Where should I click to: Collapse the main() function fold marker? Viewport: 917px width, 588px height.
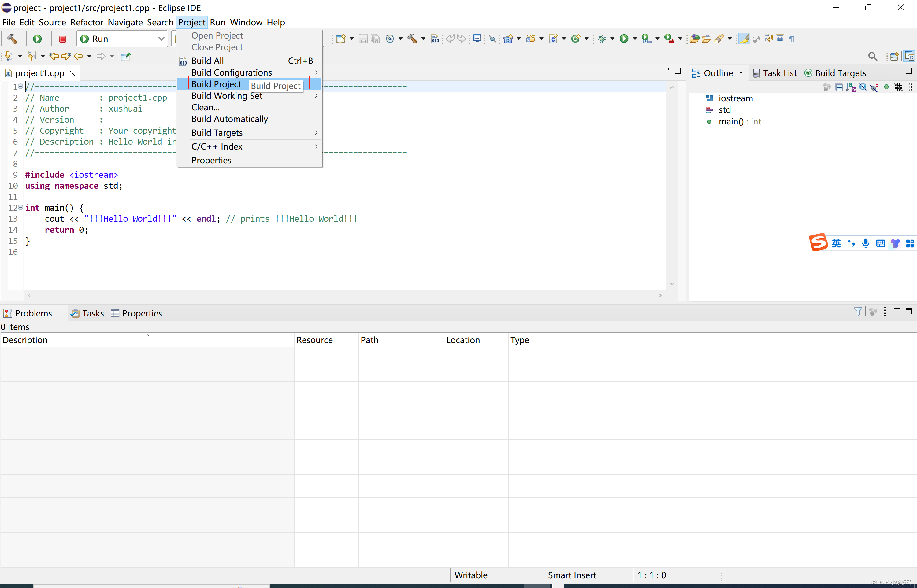20,207
